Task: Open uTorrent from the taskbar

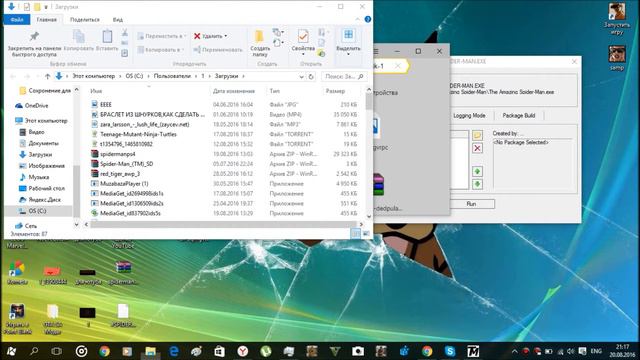Action: (x=266, y=351)
